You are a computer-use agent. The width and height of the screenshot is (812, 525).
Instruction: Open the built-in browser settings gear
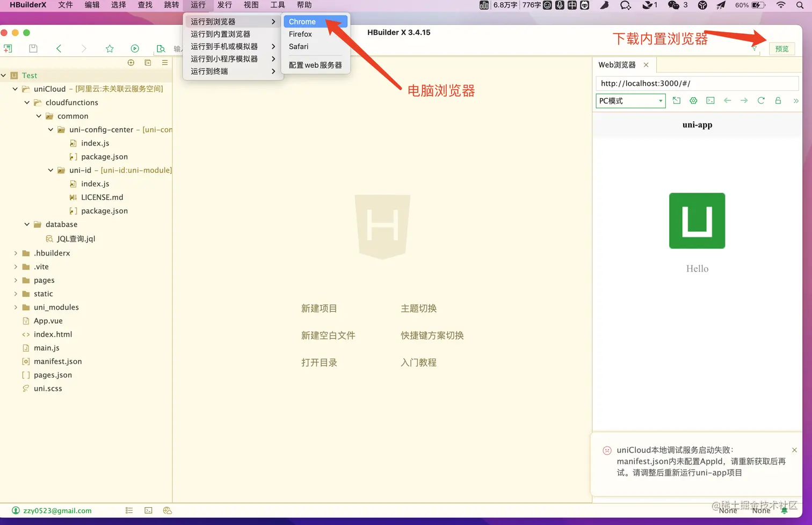tap(693, 100)
